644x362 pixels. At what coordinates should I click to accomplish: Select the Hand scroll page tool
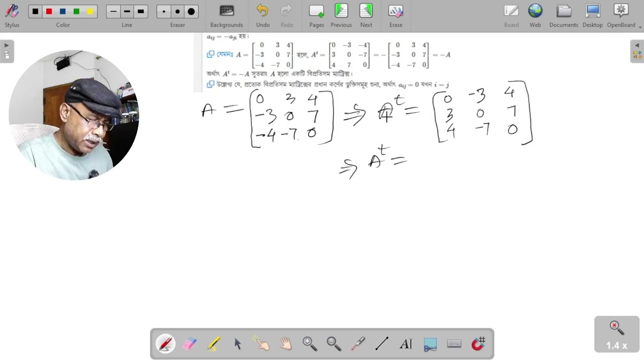(286, 344)
